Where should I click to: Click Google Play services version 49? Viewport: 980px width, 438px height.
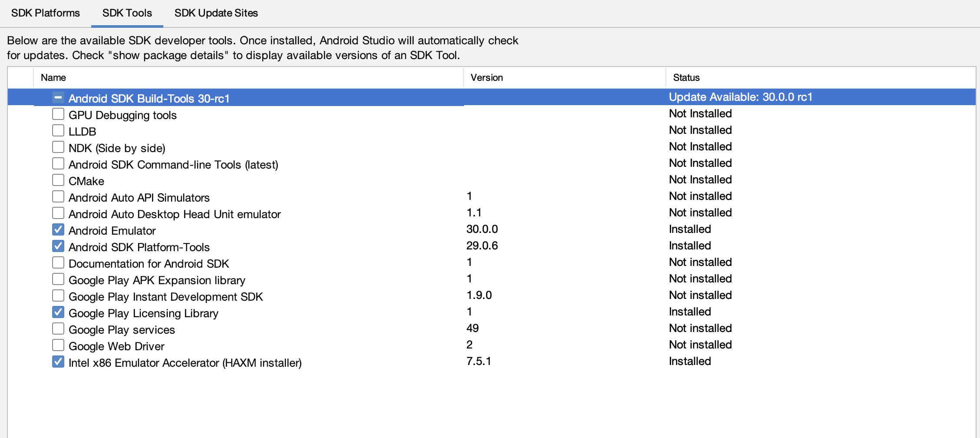pos(473,328)
